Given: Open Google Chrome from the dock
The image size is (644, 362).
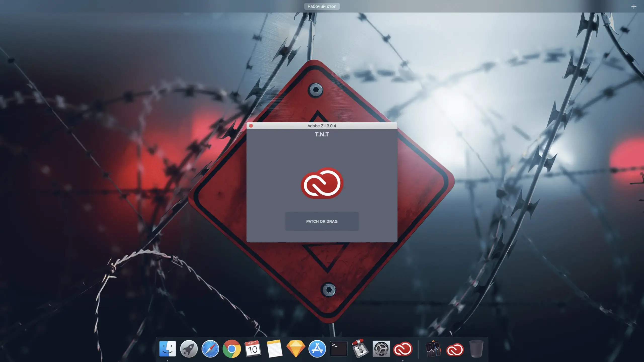Looking at the screenshot, I should pyautogui.click(x=231, y=349).
